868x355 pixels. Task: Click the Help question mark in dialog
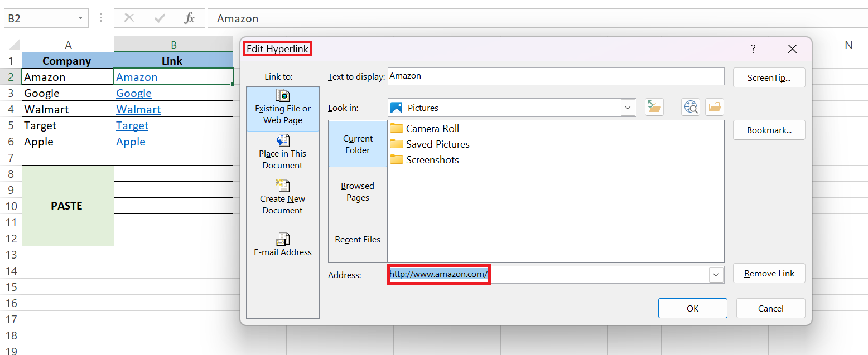click(753, 49)
